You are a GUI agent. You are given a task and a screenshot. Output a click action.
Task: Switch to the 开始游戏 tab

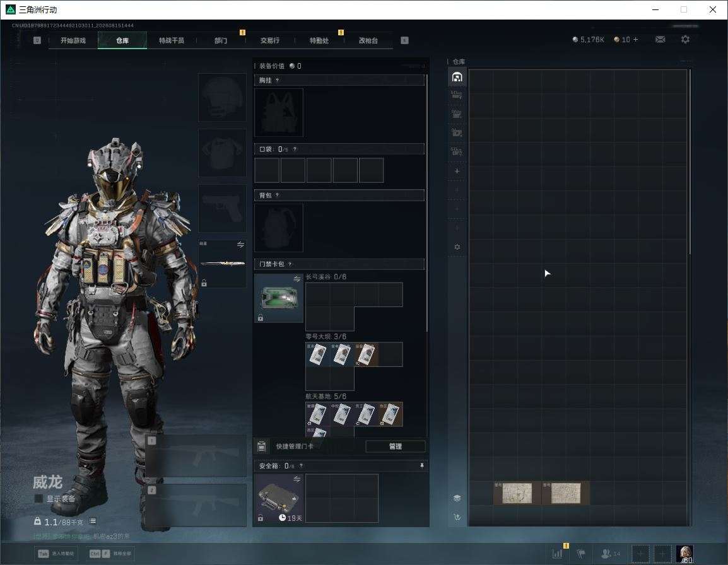click(x=73, y=40)
